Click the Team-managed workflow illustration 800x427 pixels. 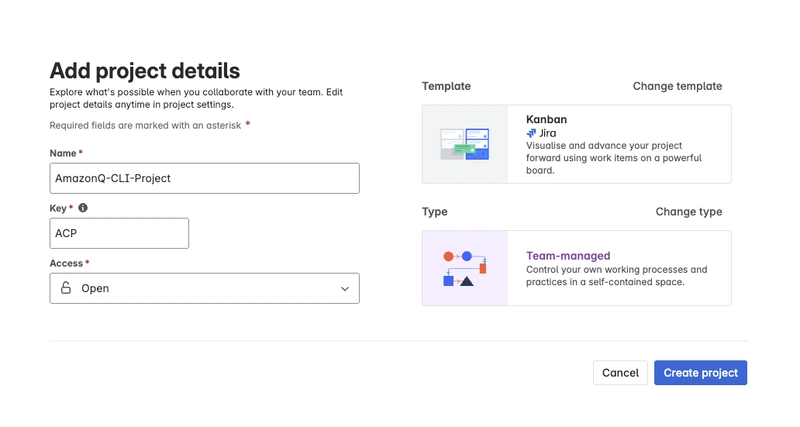[x=465, y=268]
